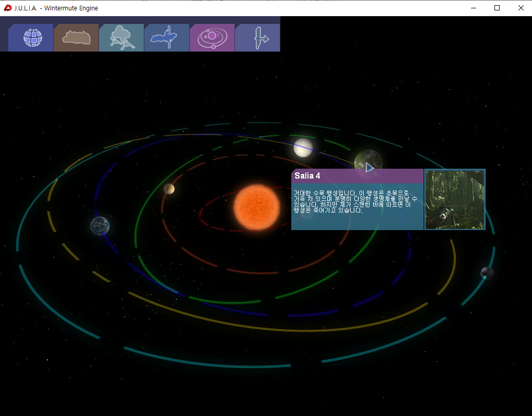Select the dark planet on outer orbit

[487, 272]
